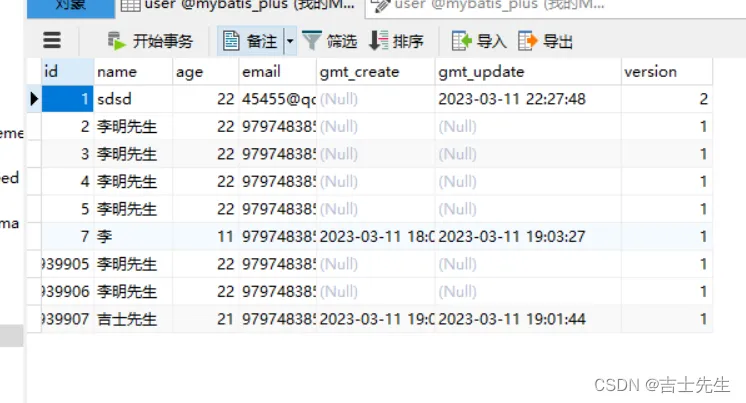Select the id cell ending 39906

point(68,292)
